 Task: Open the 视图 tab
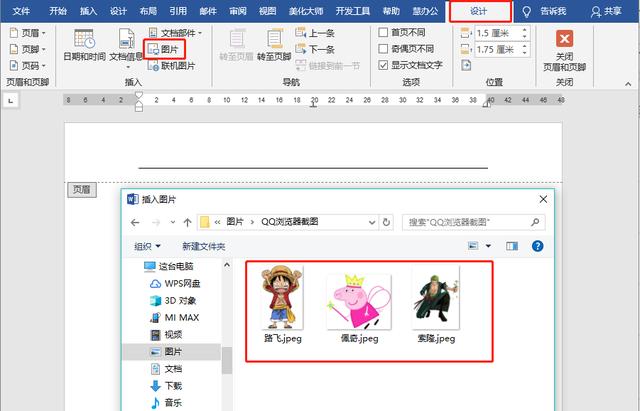point(268,11)
